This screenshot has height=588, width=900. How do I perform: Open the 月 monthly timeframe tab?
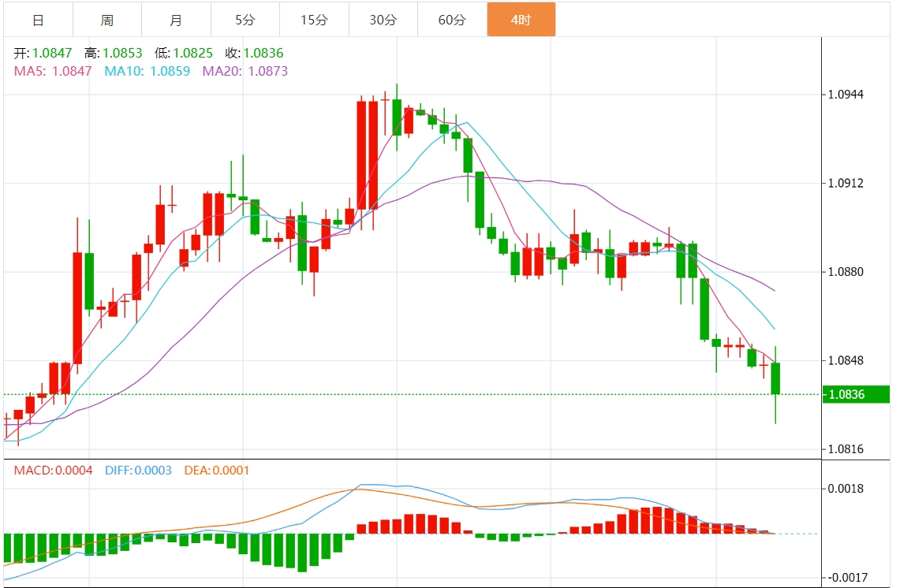tap(176, 20)
